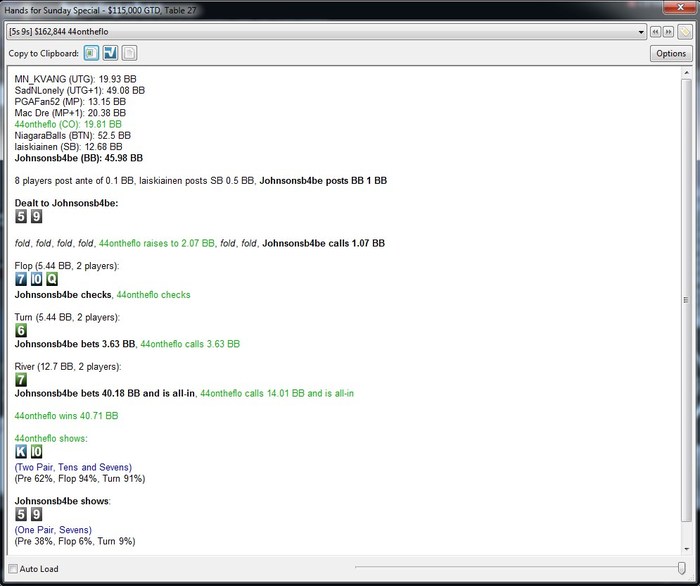Click the yellow tag hand icon
The width and height of the screenshot is (700, 586).
pyautogui.click(x=684, y=32)
